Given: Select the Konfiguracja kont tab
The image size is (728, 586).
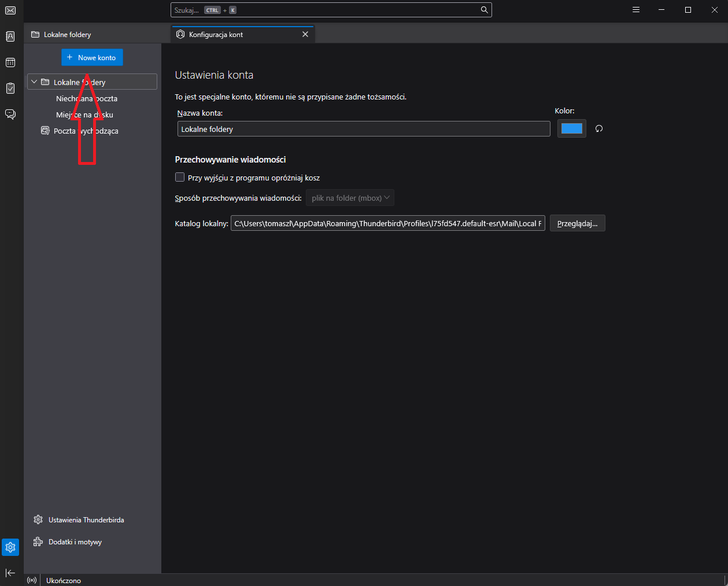Looking at the screenshot, I should tap(237, 35).
